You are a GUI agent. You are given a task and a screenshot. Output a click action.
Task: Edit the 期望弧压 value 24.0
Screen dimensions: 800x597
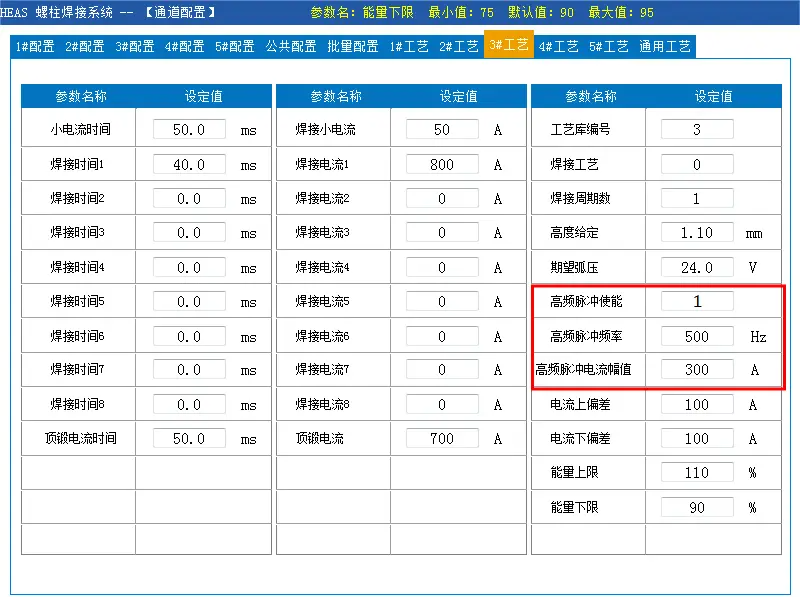click(x=697, y=267)
